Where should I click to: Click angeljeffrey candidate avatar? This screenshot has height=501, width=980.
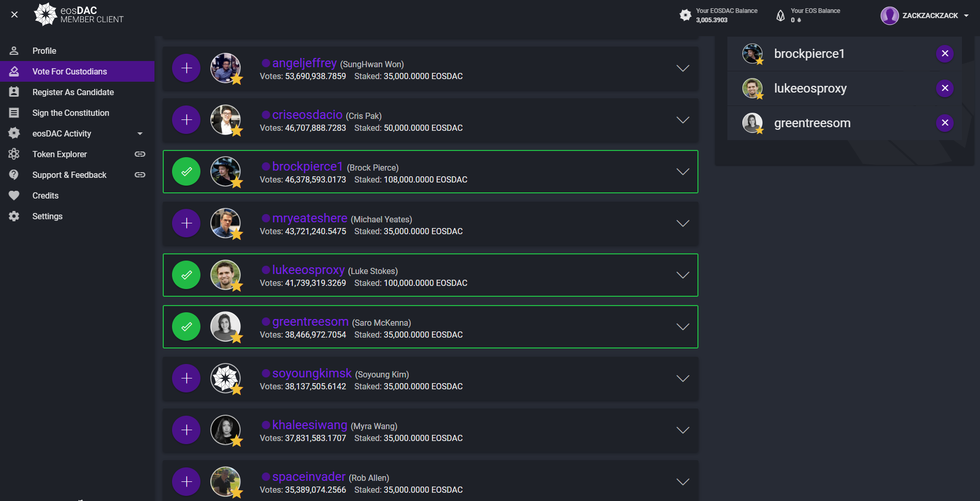click(226, 68)
